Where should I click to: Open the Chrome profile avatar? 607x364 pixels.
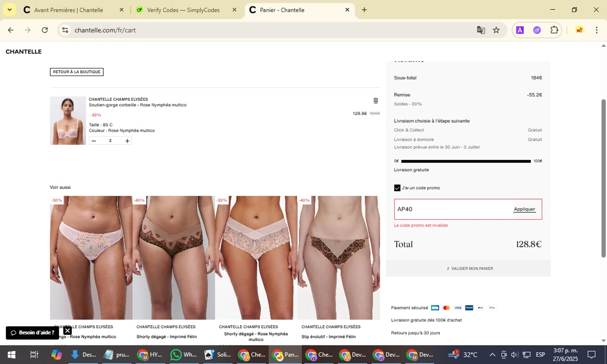[579, 30]
